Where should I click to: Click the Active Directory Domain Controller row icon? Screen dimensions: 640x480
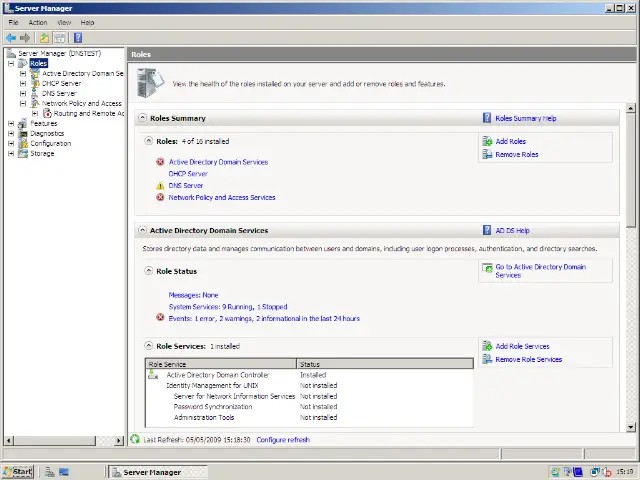(153, 374)
